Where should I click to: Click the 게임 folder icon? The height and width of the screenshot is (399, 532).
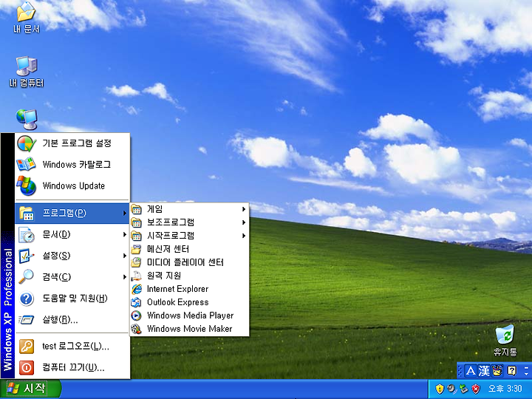click(137, 209)
